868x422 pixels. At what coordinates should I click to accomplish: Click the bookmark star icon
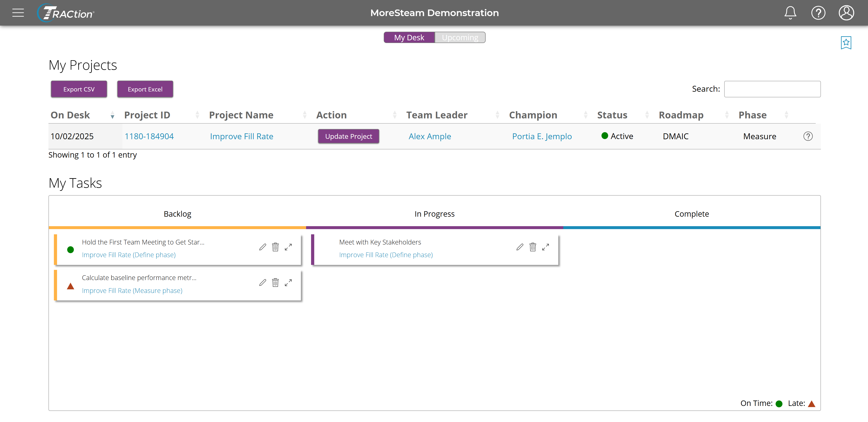click(x=845, y=43)
